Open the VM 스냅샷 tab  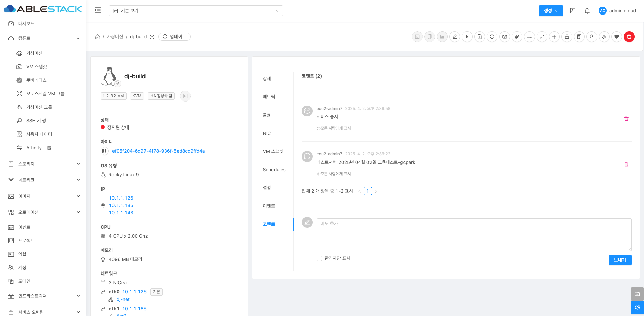point(273,151)
